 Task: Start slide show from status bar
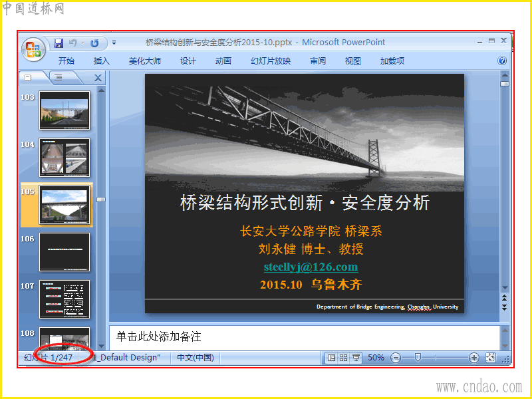coord(356,358)
